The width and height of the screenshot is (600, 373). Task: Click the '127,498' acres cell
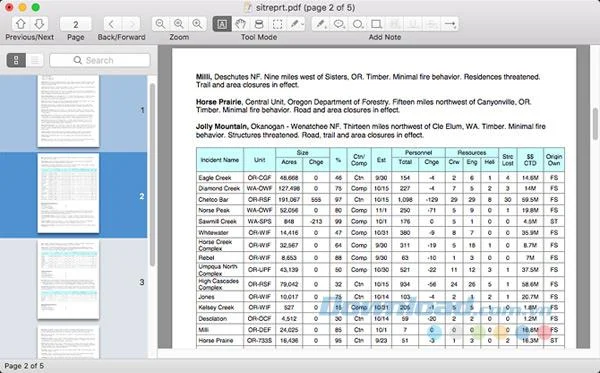pos(289,189)
